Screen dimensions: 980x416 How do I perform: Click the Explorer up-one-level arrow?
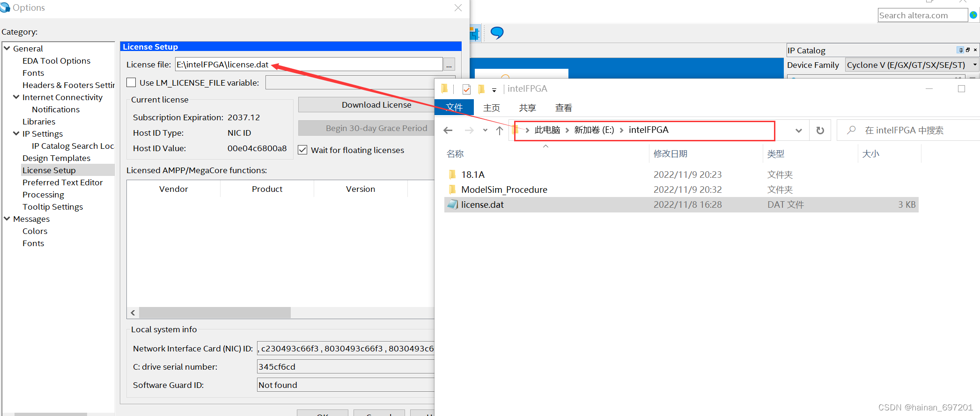(500, 130)
